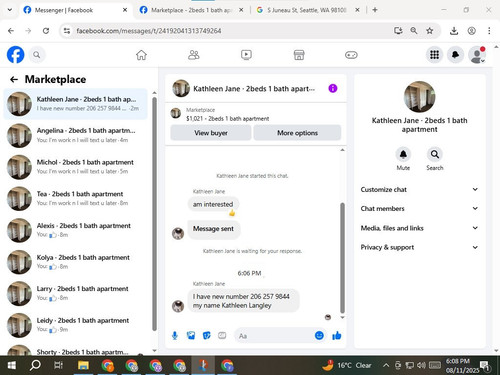Open the taskbar clock showing 6:08 PM
500x375 pixels.
tap(462, 365)
